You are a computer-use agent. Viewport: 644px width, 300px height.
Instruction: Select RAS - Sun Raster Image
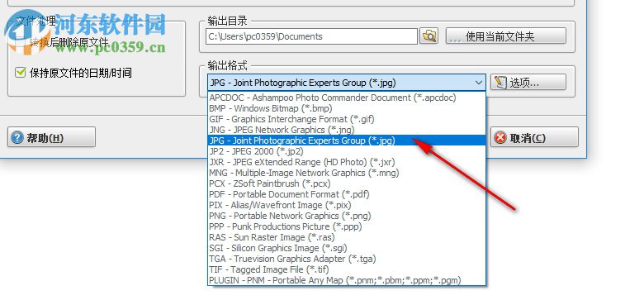click(347, 237)
